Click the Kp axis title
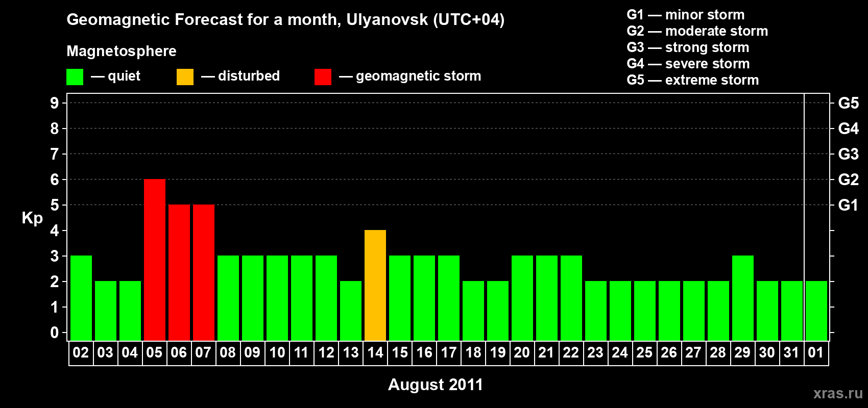Viewport: 868px width, 408px height. click(32, 218)
